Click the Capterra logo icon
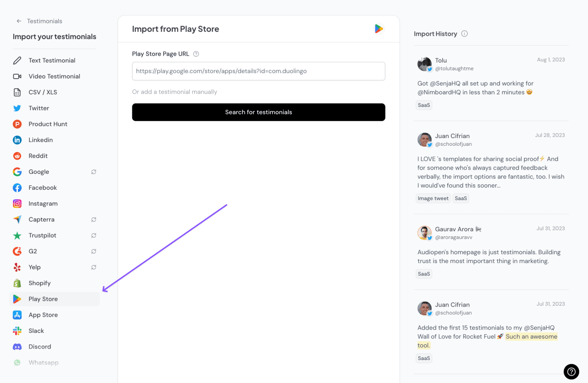588x383 pixels. (x=17, y=219)
